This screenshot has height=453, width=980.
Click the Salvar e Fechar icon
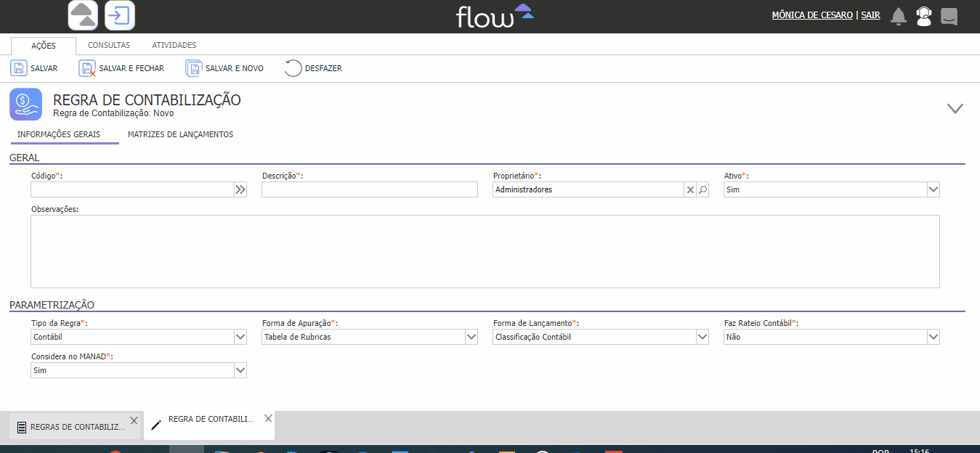coord(87,68)
